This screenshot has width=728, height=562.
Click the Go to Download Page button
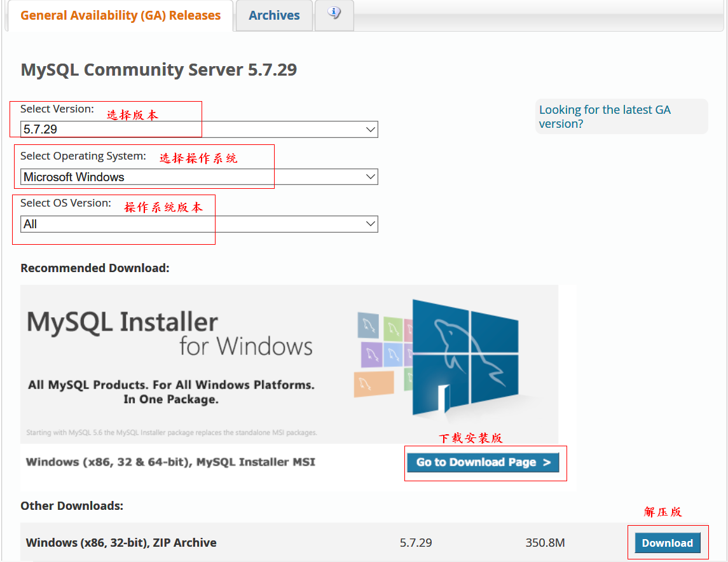[x=483, y=462]
